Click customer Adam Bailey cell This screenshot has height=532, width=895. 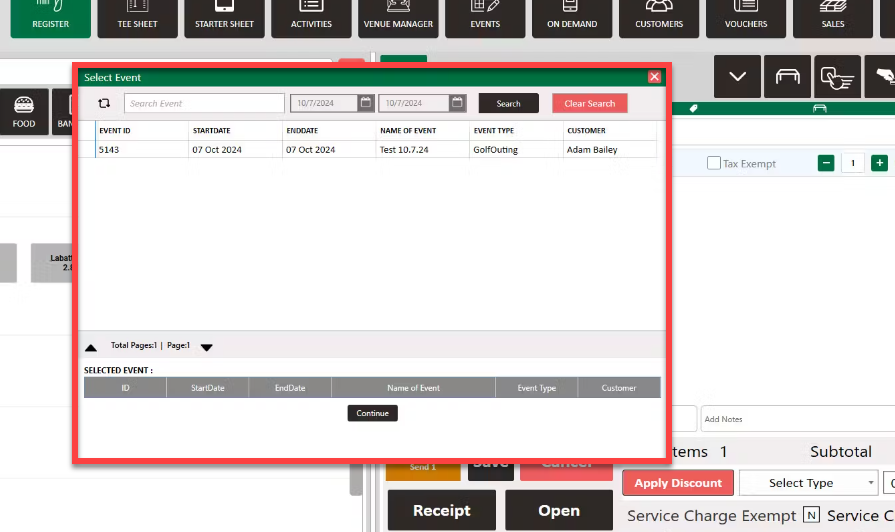[x=610, y=150]
